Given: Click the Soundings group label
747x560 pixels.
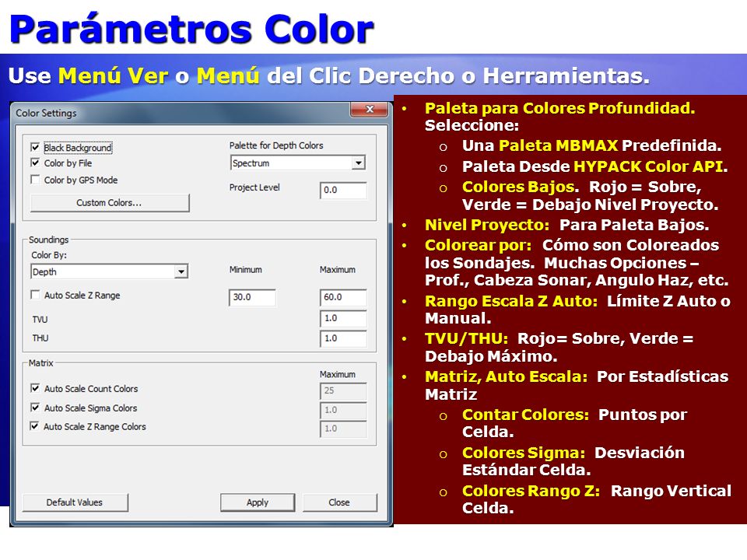Looking at the screenshot, I should pos(48,240).
